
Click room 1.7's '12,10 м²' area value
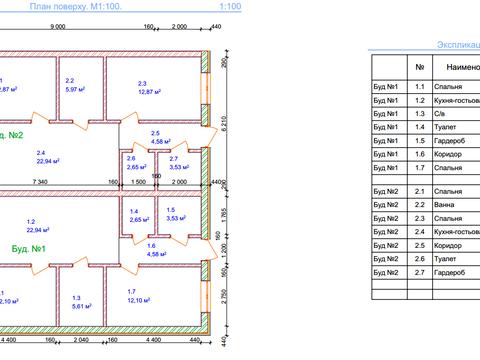coord(139,300)
